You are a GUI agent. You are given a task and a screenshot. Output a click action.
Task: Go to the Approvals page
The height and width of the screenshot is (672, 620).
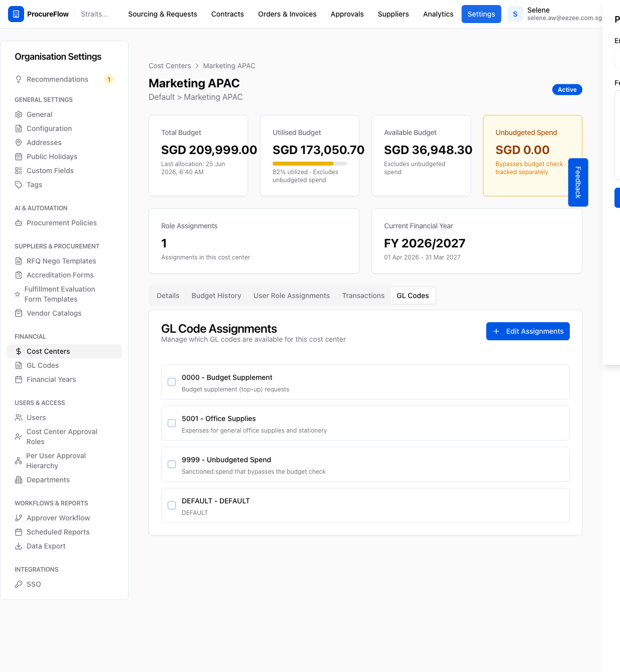347,14
